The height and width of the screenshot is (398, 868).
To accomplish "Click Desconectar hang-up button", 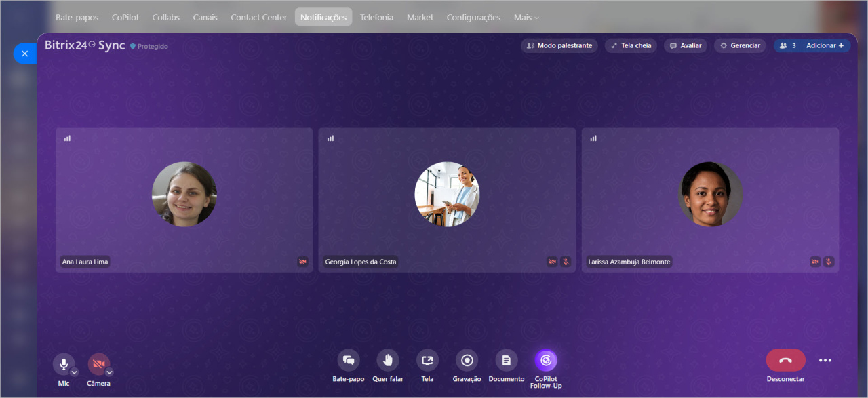I will point(785,360).
